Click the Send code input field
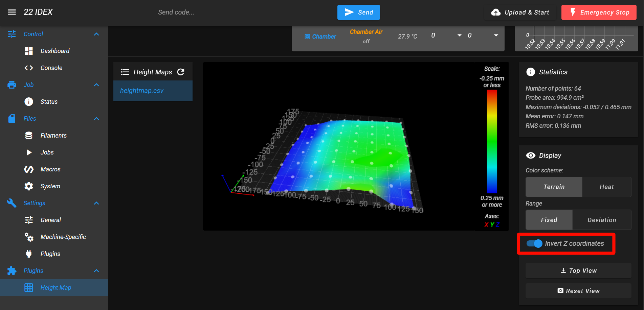The width and height of the screenshot is (644, 310). pos(246,13)
